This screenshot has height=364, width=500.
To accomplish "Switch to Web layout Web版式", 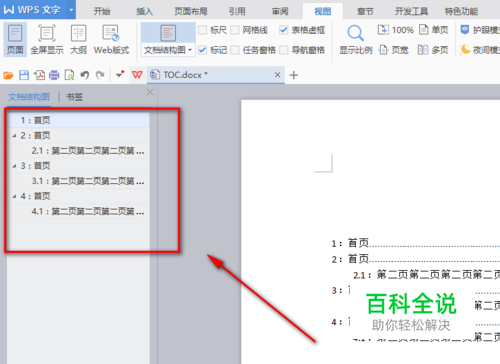I will pyautogui.click(x=111, y=39).
